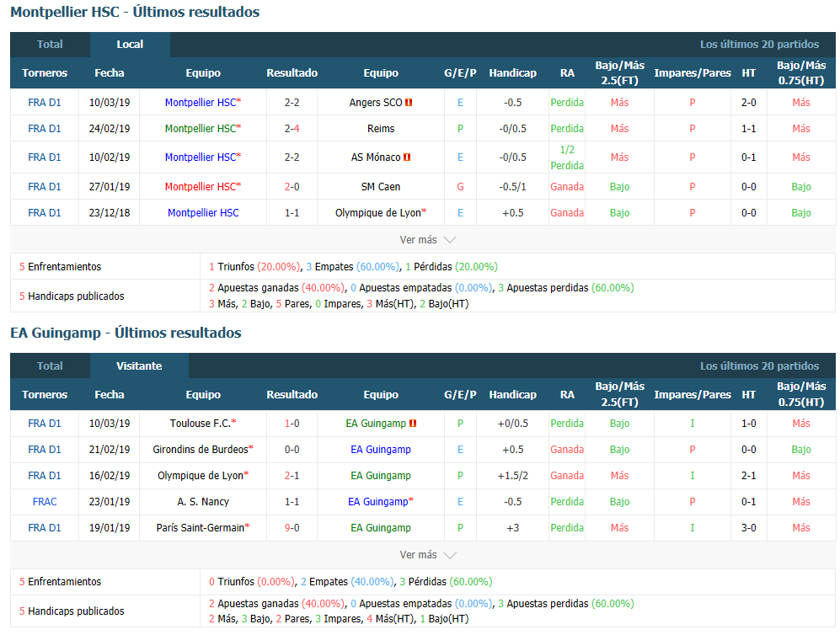Click the red card icon beside AS Mónaco
Viewport: 840px width, 635px height.
407,157
